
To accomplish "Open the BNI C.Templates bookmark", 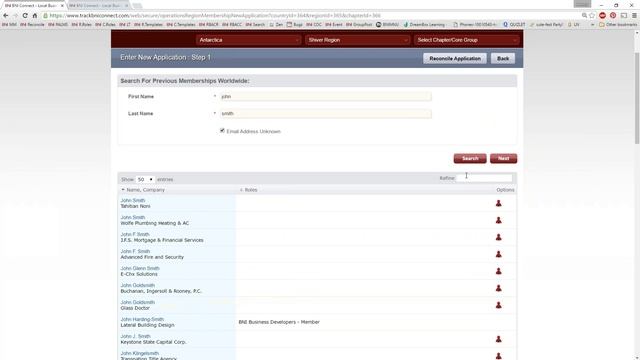I will tap(181, 24).
